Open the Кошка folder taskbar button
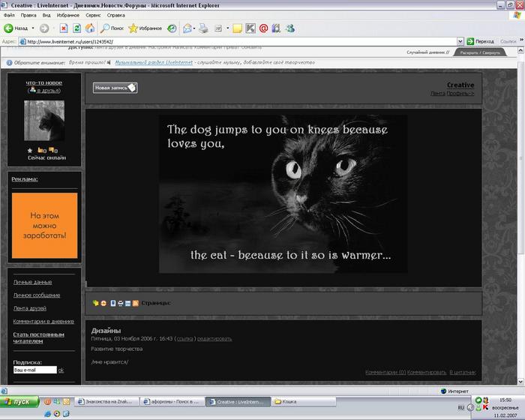Screen dimensions: 525x420 tap(304, 401)
